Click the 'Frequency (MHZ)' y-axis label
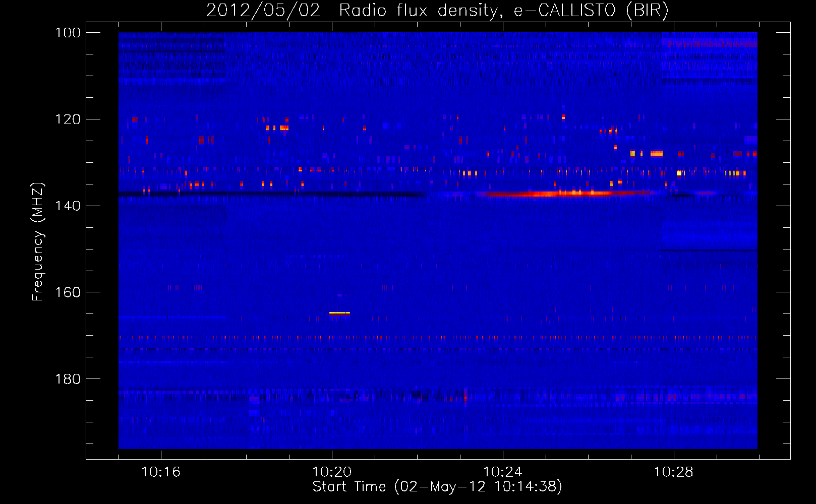This screenshot has height=504, width=816. [x=38, y=242]
